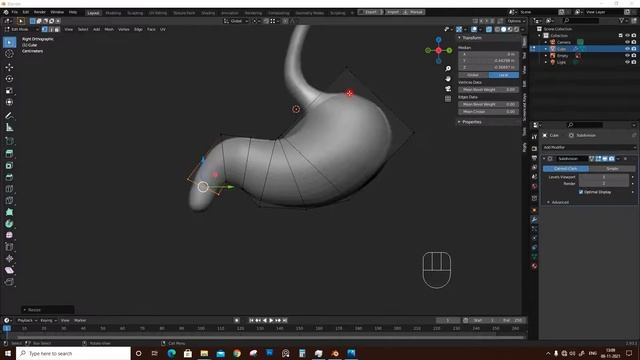This screenshot has width=640, height=360.
Task: Open the viewport Options dropdown
Action: click(x=516, y=21)
